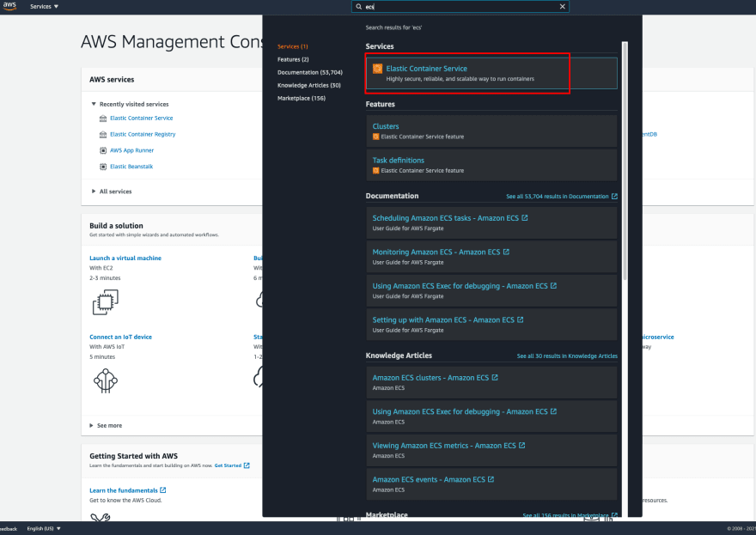Select Marketplace (156) filter

click(x=301, y=98)
